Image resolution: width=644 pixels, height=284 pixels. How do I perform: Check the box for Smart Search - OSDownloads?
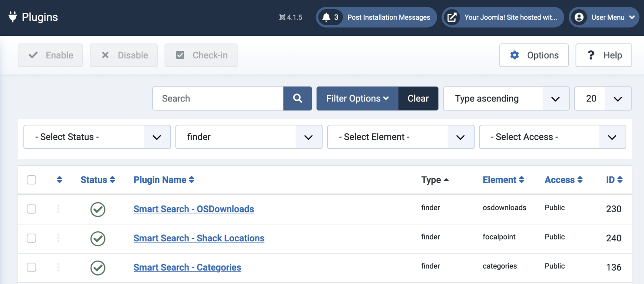[31, 209]
